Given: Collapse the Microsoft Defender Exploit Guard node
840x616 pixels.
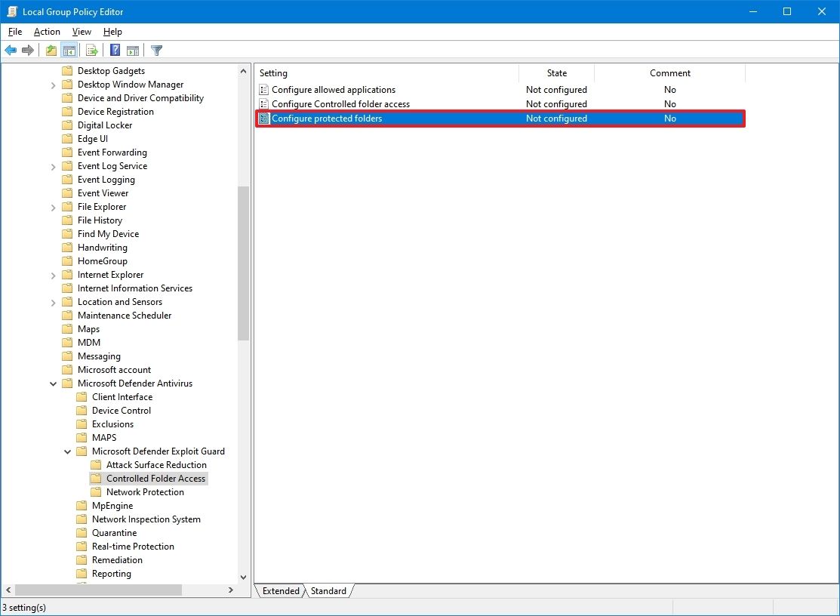Looking at the screenshot, I should click(x=66, y=451).
